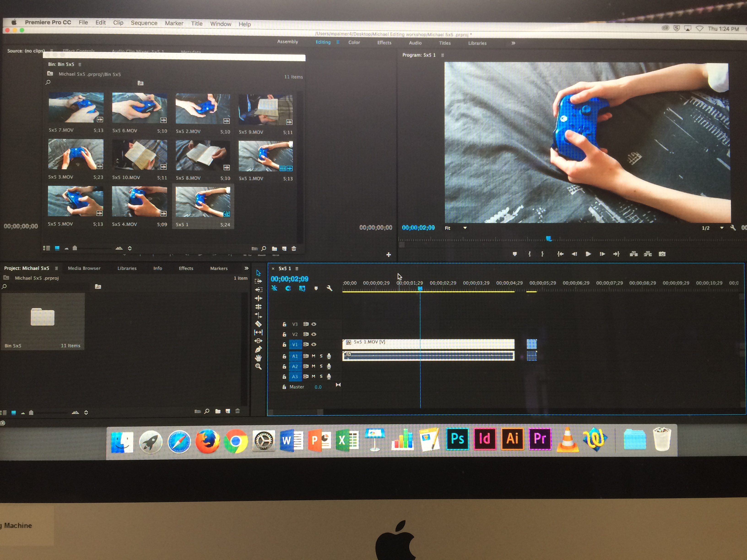Open Photoshop from the dock
747x560 pixels.
[x=457, y=439]
